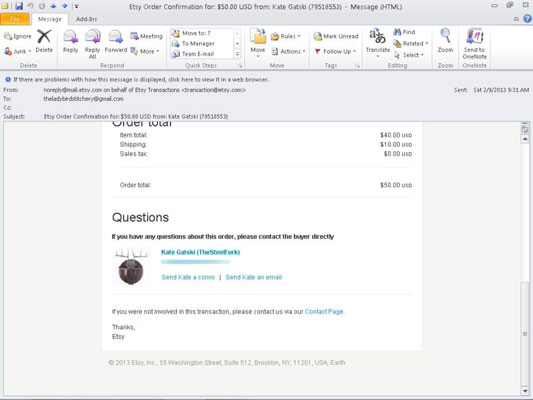Click the sender address noreply@mail.etsy.com

coord(73,90)
